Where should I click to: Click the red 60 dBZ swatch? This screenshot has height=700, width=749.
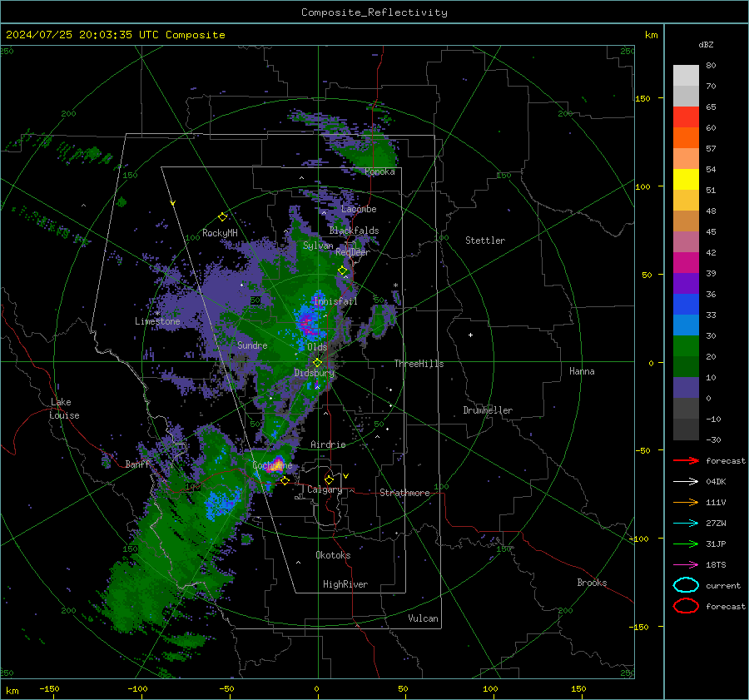coord(686,117)
